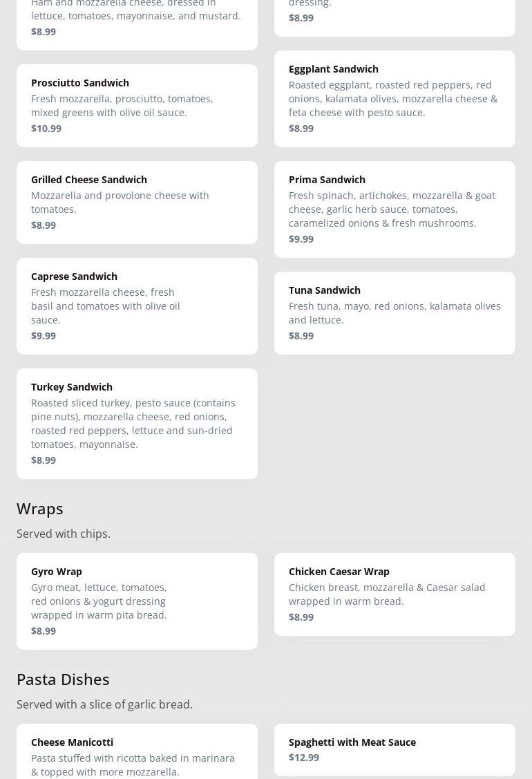Click the Pasta Dishes section heading

coord(63,679)
